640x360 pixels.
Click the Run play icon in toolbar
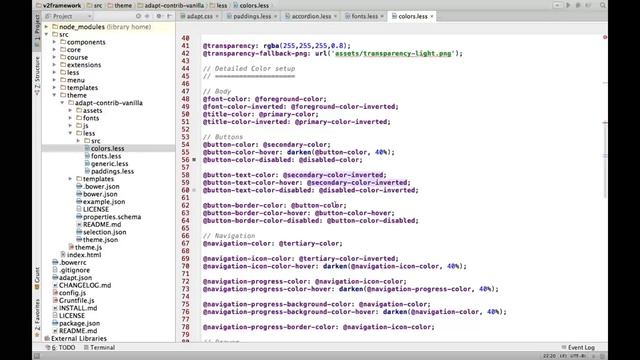coord(568,5)
